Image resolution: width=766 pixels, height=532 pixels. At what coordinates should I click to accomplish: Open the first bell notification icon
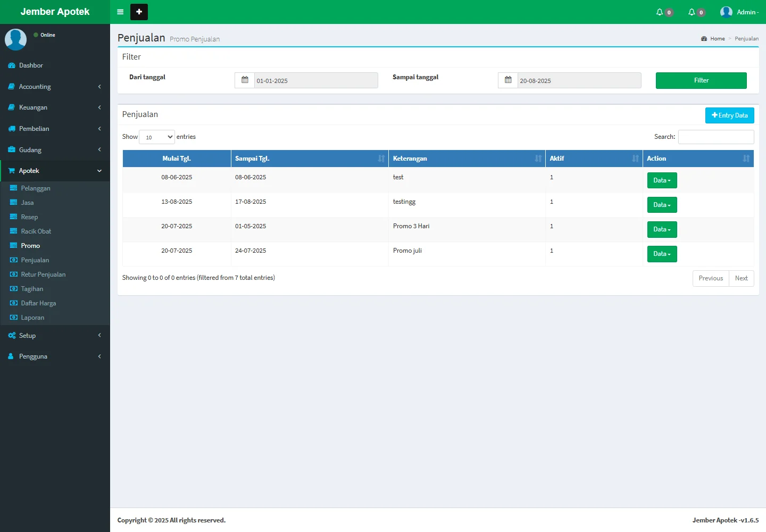point(660,12)
